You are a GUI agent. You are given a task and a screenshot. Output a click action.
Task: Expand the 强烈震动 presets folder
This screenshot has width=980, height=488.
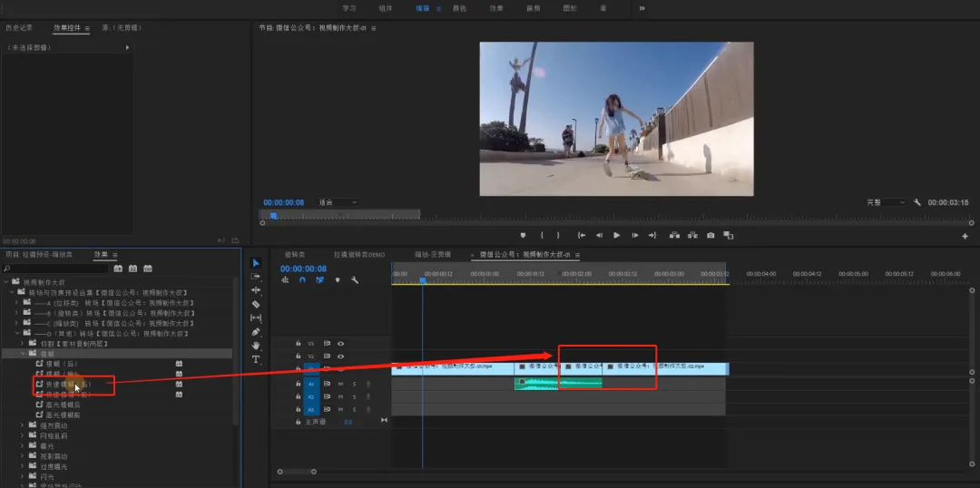tap(22, 425)
